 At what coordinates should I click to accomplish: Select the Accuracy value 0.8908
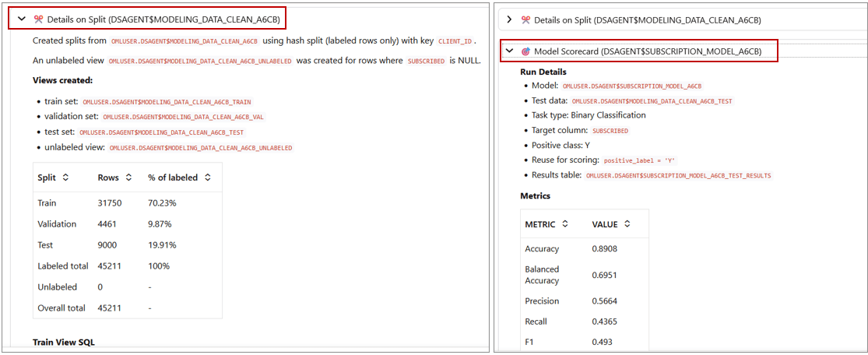pos(605,248)
